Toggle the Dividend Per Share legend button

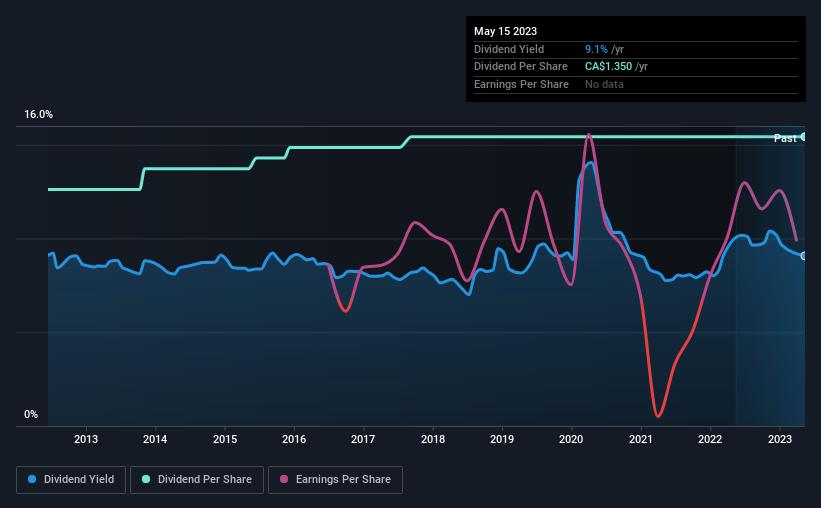pos(197,480)
